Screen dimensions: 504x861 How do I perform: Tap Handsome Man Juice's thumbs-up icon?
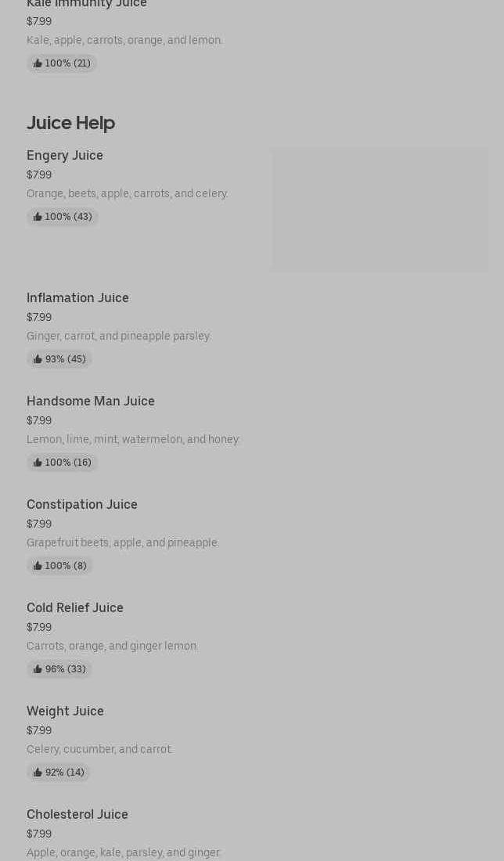click(38, 463)
